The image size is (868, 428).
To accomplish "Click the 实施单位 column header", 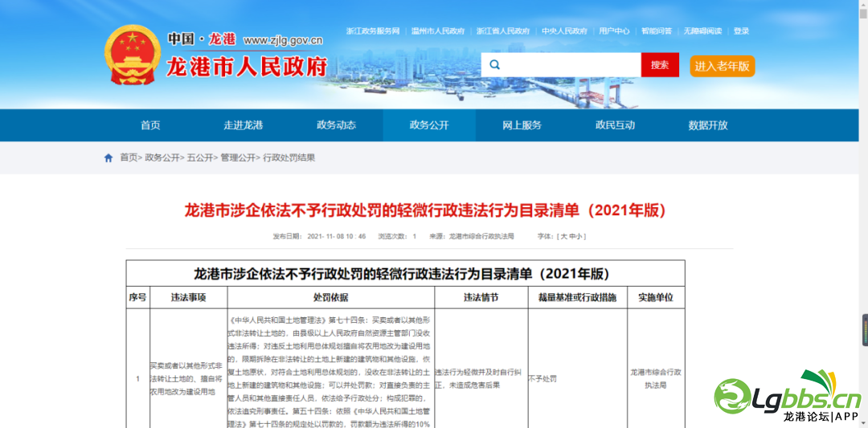I will click(x=656, y=297).
